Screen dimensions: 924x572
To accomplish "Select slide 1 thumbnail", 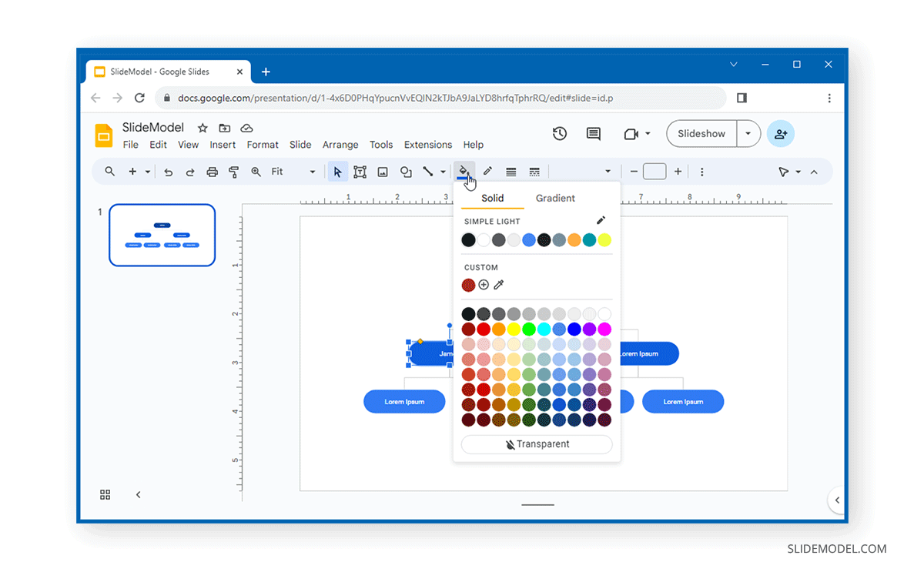I will (162, 235).
